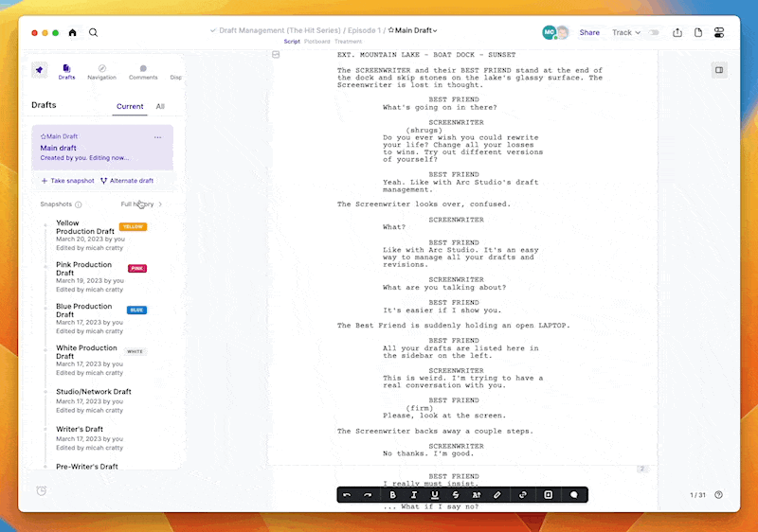This screenshot has height=532, width=758.
Task: Open the document page icon
Action: [698, 32]
